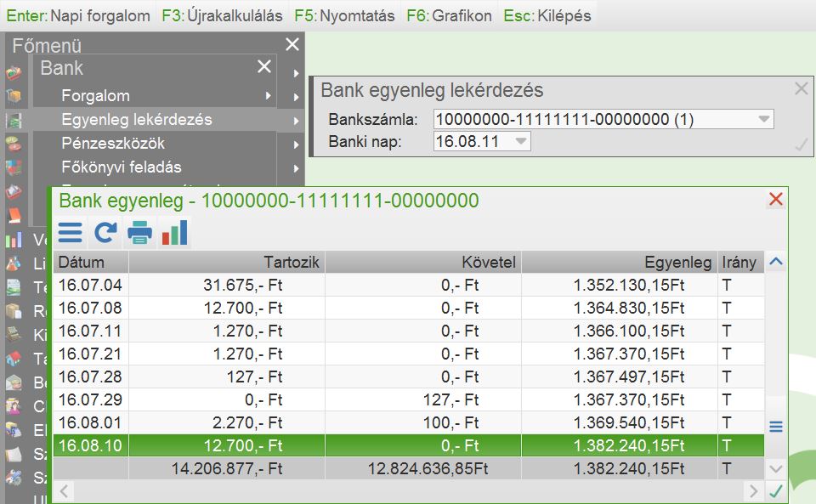
Task: Open the Banki nap date dropdown
Action: click(520, 141)
